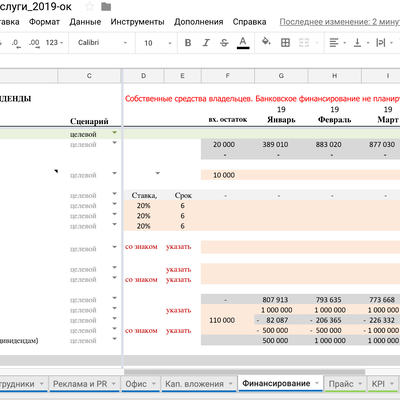The height and width of the screenshot is (400, 400).
Task: Select column G header
Action: pos(281,76)
